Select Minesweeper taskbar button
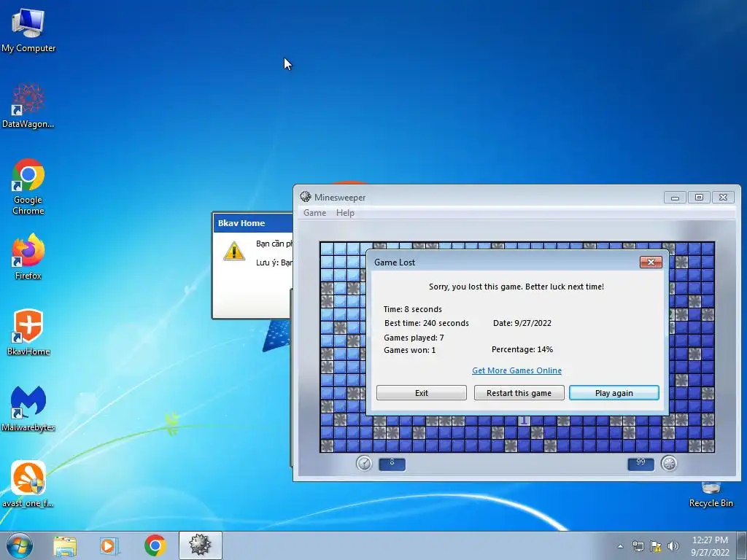 (200, 545)
